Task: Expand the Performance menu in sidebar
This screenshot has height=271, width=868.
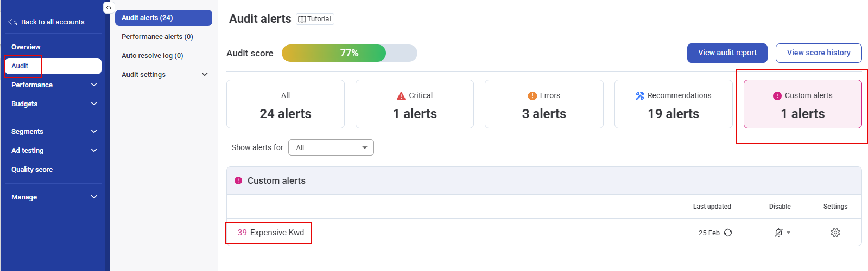Action: [x=94, y=85]
